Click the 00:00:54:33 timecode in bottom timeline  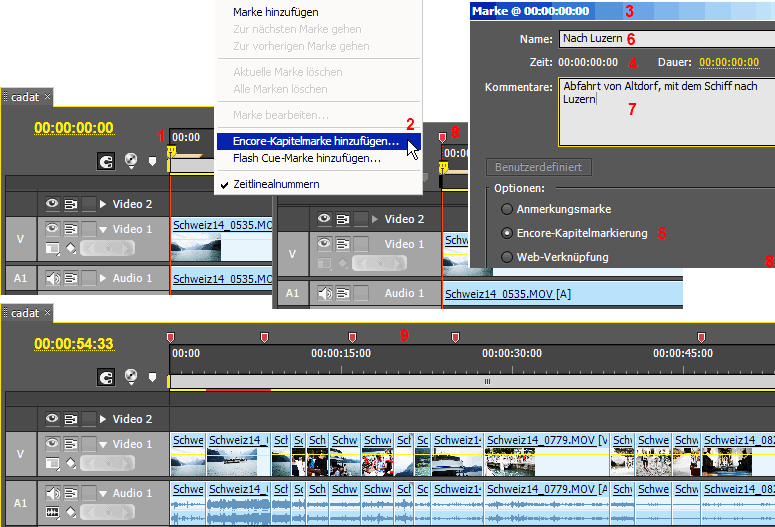(74, 344)
